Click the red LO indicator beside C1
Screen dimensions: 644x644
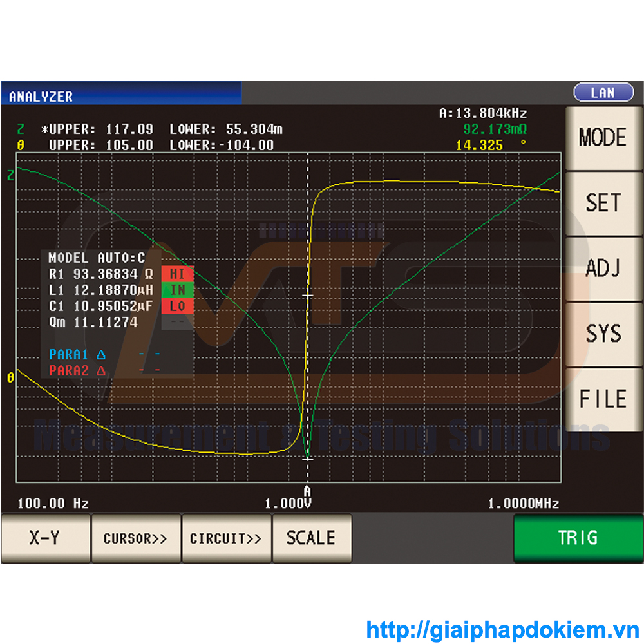(177, 307)
